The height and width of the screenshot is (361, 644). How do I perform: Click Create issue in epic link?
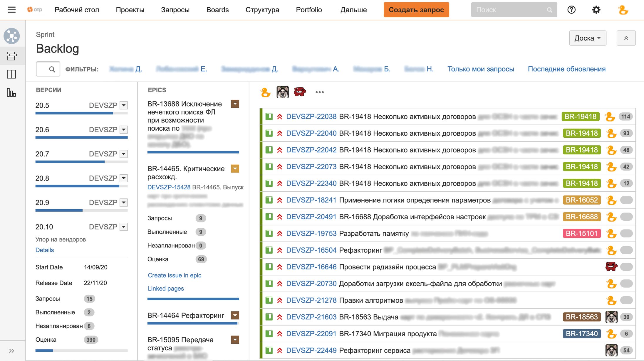(x=175, y=275)
